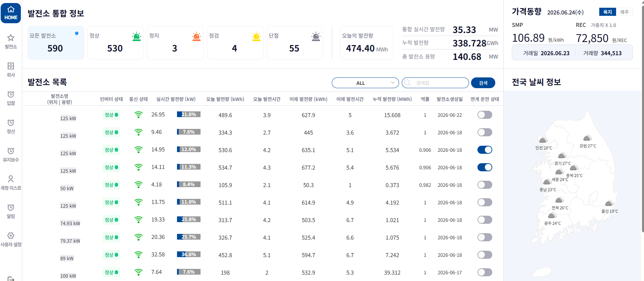Open the 유지보수 sidebar icon
Viewport: 644px width, 281px height.
pyautogui.click(x=11, y=150)
